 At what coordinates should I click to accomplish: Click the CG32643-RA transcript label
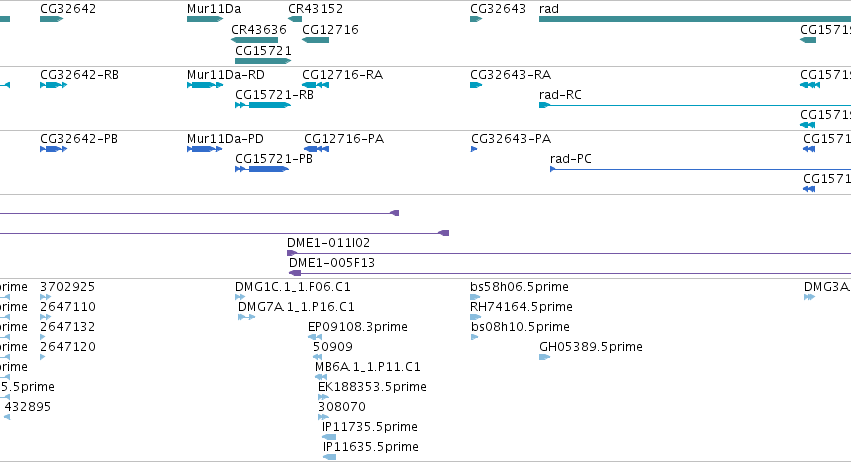coord(510,74)
